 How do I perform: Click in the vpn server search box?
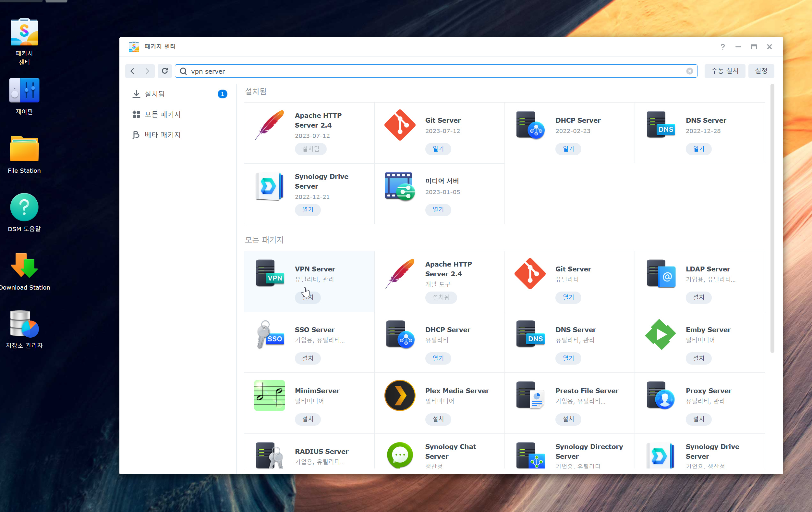click(405, 71)
